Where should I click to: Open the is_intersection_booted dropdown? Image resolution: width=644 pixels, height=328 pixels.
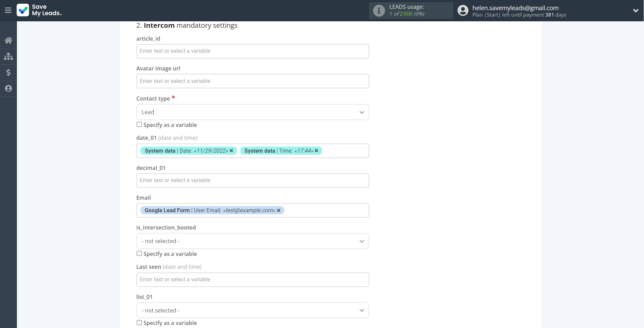coord(252,241)
